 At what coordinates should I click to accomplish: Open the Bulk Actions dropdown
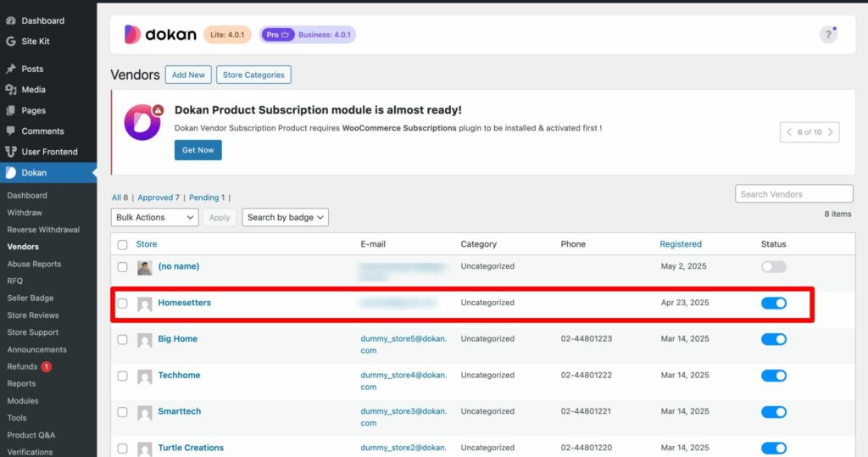pyautogui.click(x=154, y=218)
